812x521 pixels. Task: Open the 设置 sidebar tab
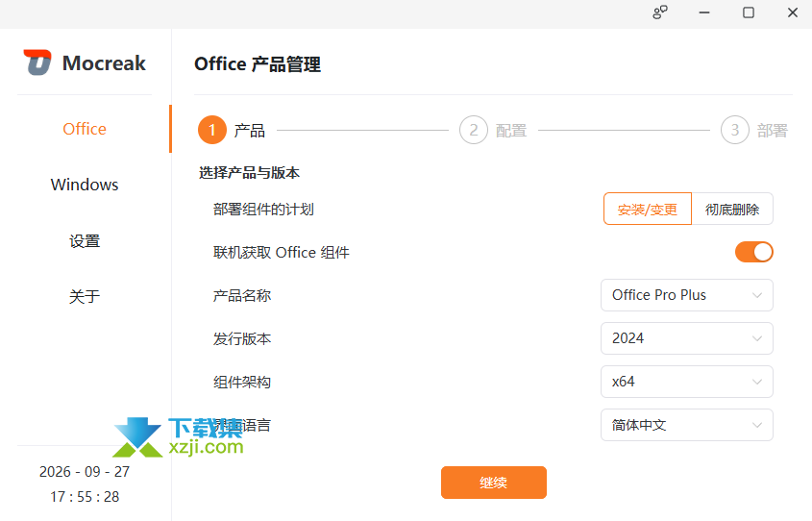pyautogui.click(x=85, y=241)
